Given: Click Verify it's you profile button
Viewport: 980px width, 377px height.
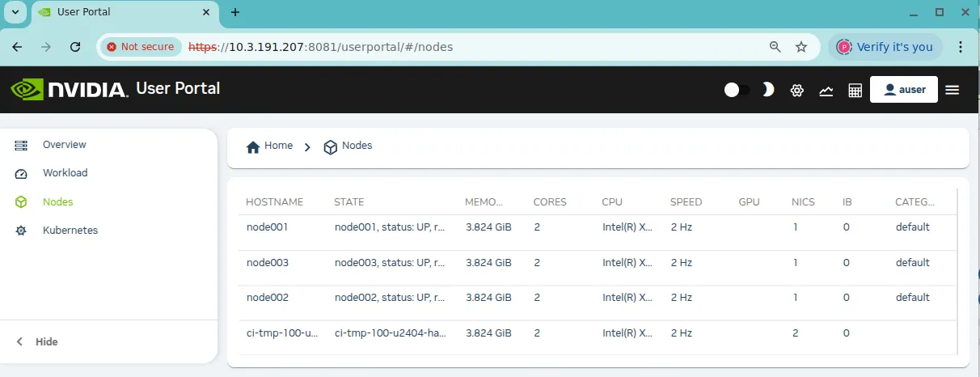Looking at the screenshot, I should pyautogui.click(x=885, y=47).
